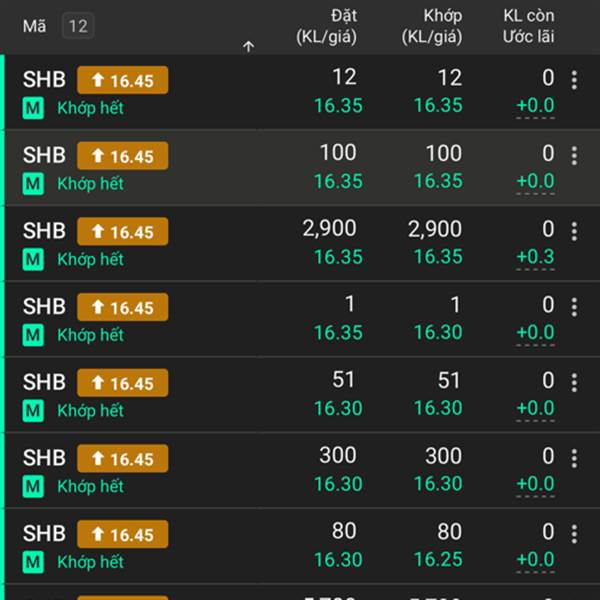Click the SHB ticker on the 51-share order

[44, 382]
